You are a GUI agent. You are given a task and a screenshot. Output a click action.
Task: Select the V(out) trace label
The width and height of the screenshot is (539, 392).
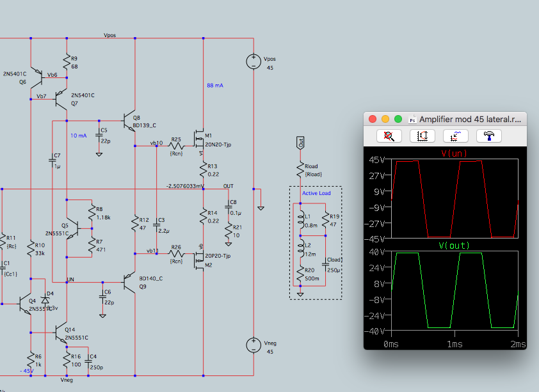[454, 246]
